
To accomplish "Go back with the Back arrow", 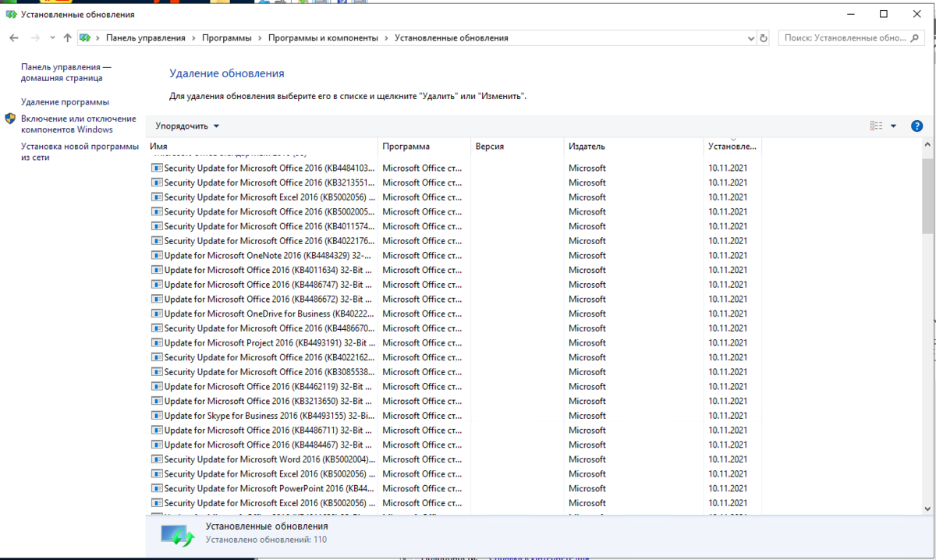I will 14,37.
